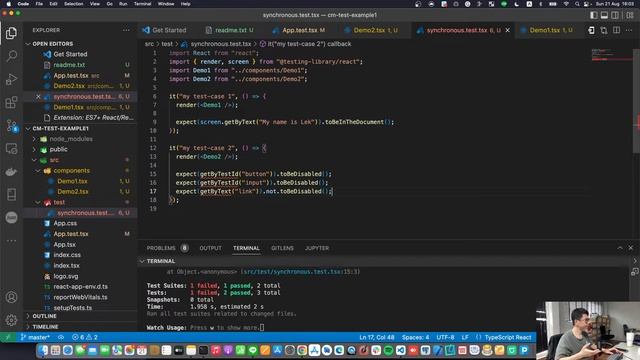This screenshot has height=360, width=640.
Task: Open the Terminal menu in menu bar
Action: [x=142, y=4]
